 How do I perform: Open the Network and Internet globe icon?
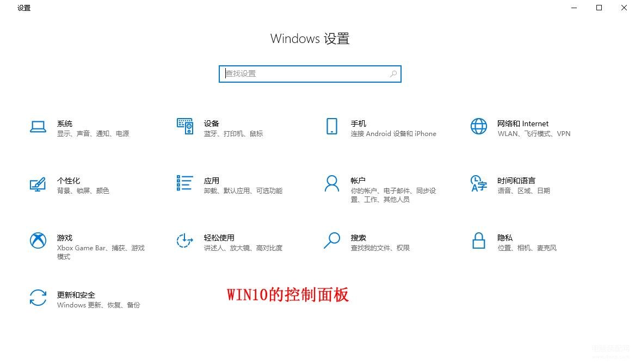click(x=479, y=126)
